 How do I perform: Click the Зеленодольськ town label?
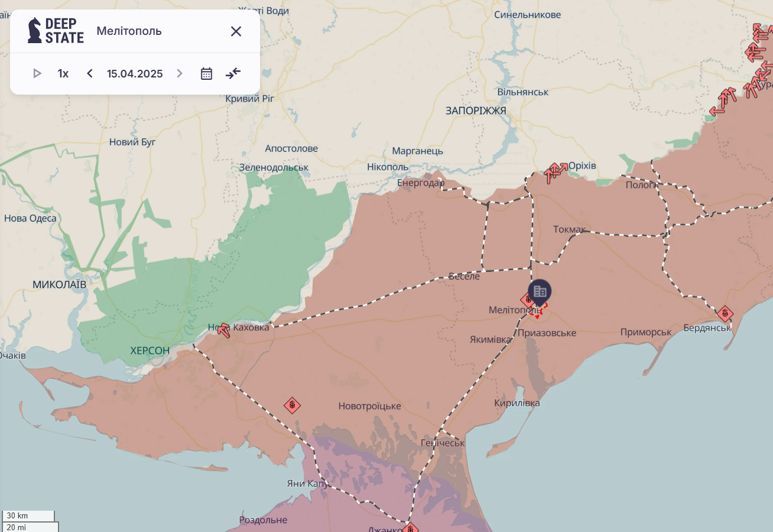coord(274,167)
